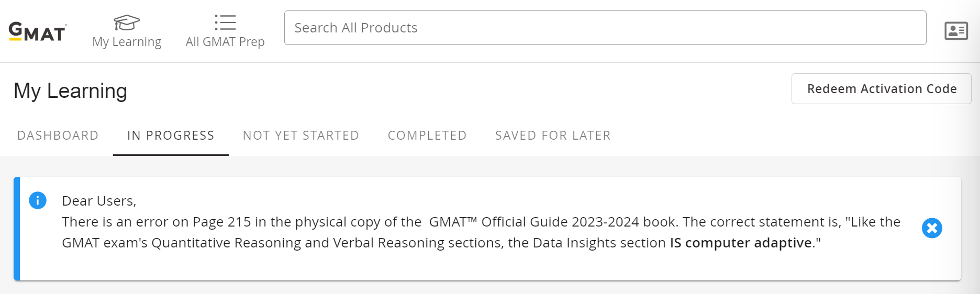
Task: Open the All GMAT Prep nav label
Action: coord(225,42)
